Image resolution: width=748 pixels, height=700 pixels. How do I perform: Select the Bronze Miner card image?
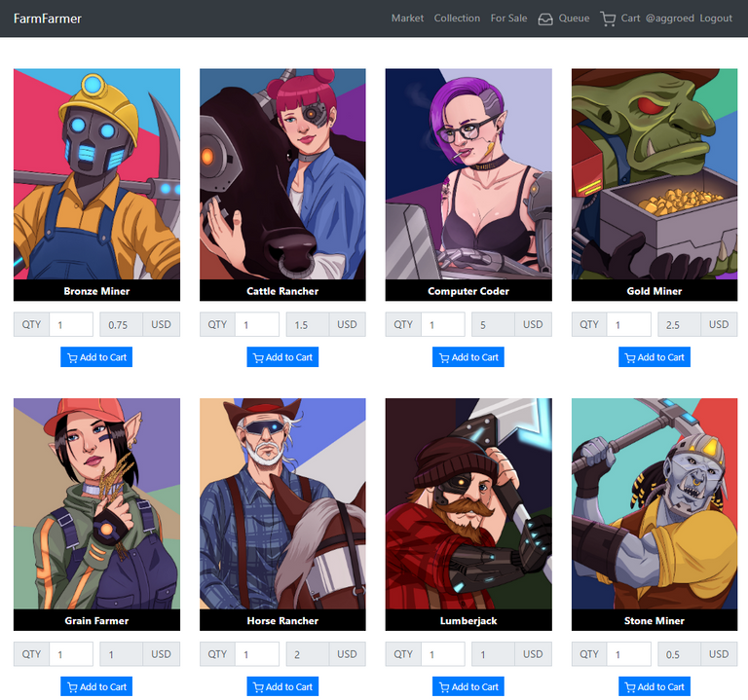point(96,174)
